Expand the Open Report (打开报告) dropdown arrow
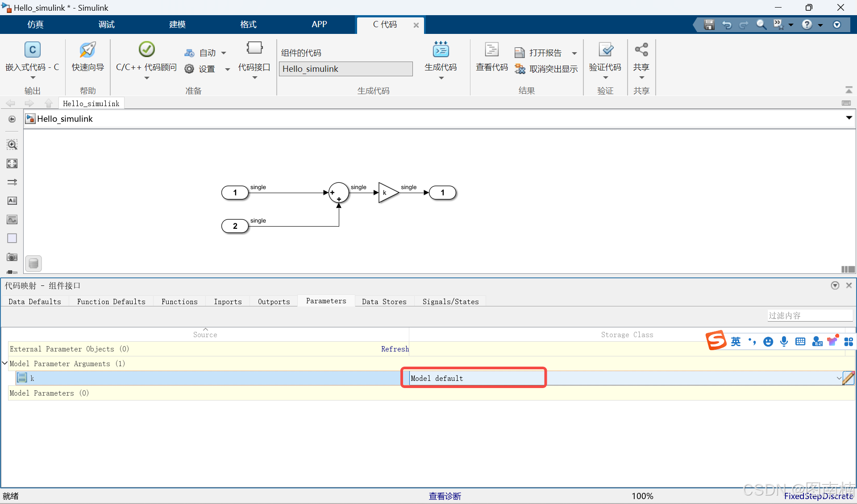The height and width of the screenshot is (504, 857). point(574,53)
